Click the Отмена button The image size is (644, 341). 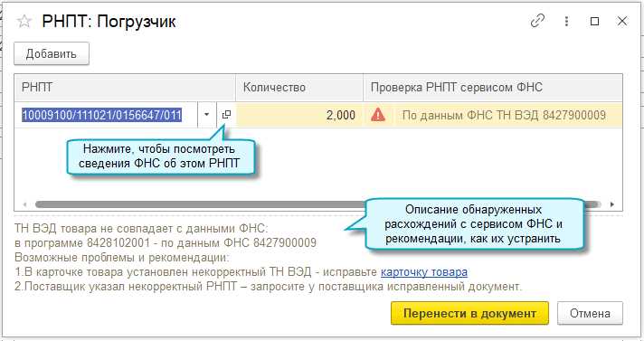coord(590,314)
